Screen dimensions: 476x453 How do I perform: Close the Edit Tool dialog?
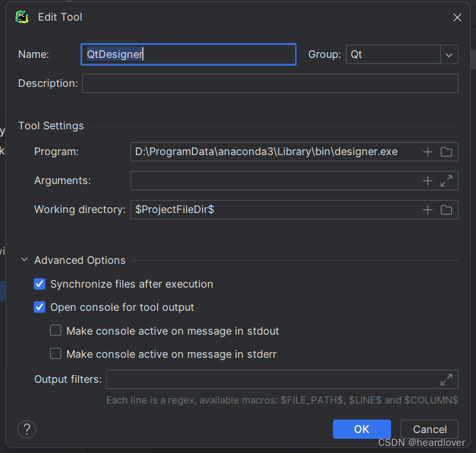click(x=457, y=17)
